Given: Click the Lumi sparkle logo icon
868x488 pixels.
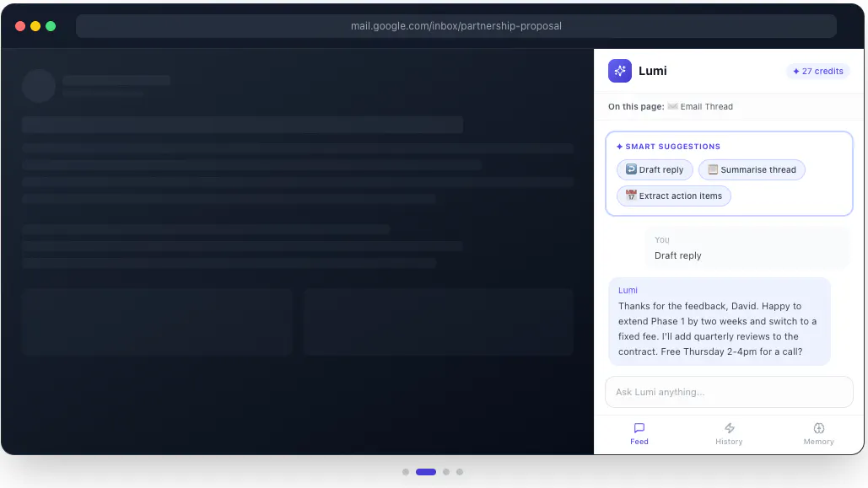Looking at the screenshot, I should pos(619,71).
